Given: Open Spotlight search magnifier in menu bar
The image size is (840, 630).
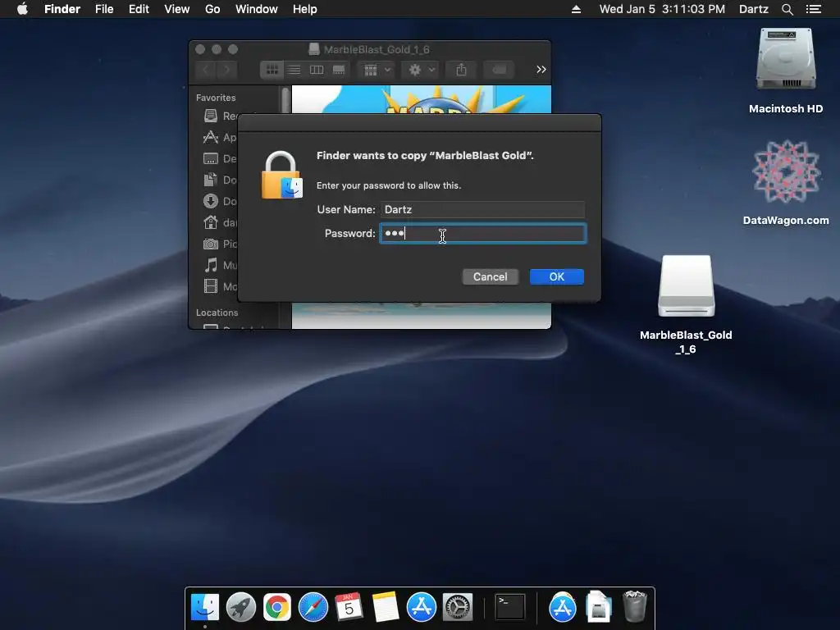Looking at the screenshot, I should [787, 9].
